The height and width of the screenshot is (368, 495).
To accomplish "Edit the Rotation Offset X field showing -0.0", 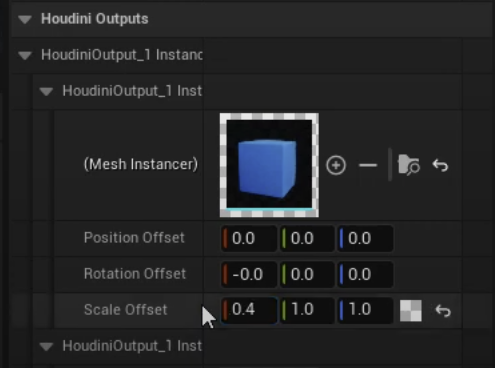I will click(x=249, y=274).
